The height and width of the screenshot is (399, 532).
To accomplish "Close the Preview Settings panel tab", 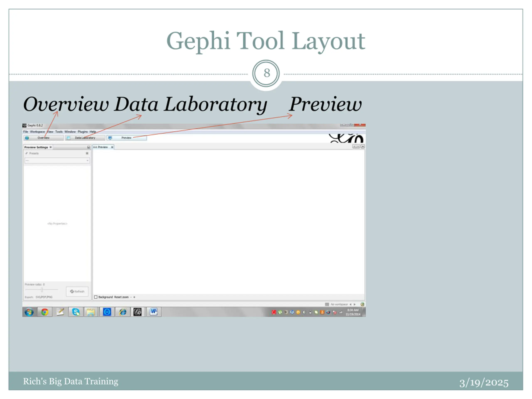I will pos(50,147).
